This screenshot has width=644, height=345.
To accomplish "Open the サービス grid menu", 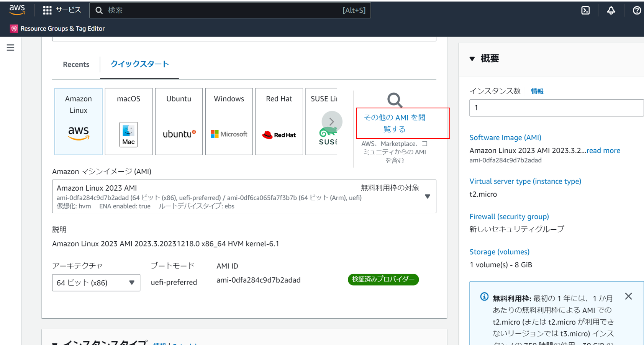I will (x=62, y=10).
